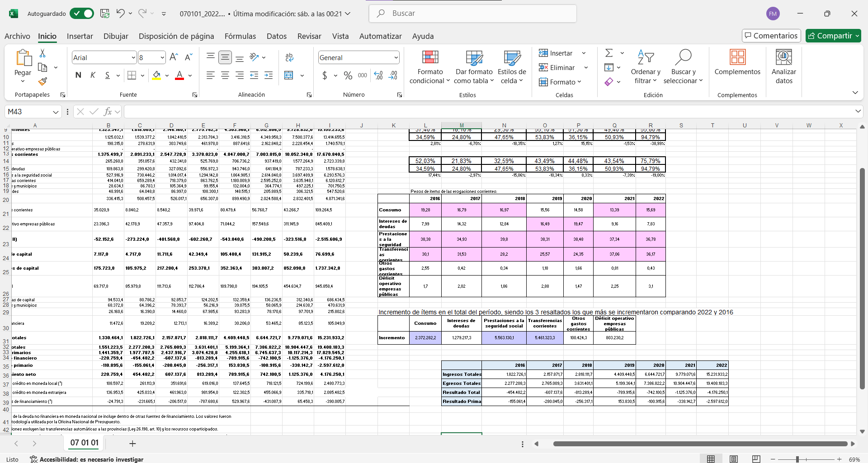Screen dimensions: 868x463
Task: Toggle italic formatting
Action: (93, 75)
